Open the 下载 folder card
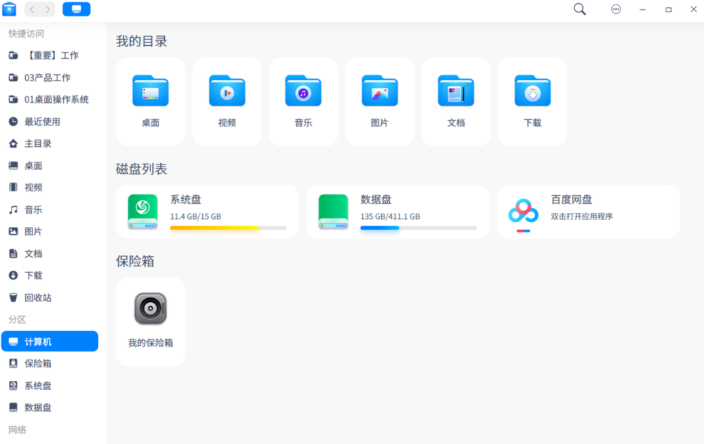704x444 pixels. pos(532,101)
